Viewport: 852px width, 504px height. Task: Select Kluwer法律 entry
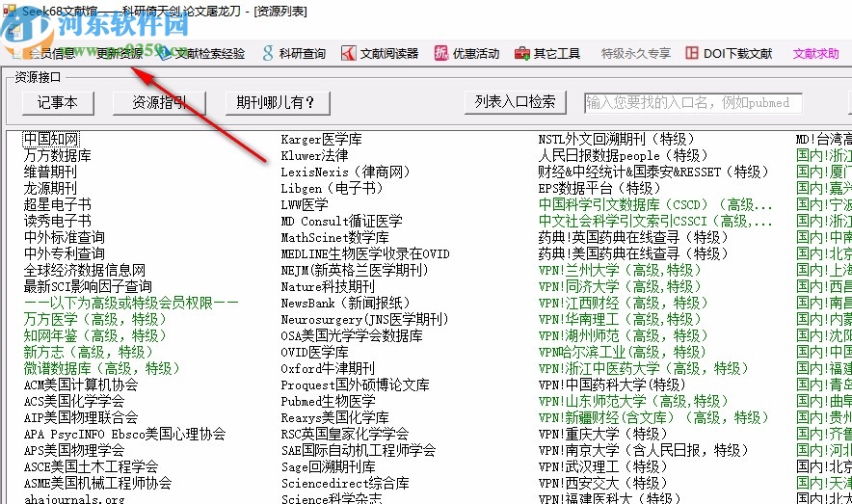(x=314, y=156)
